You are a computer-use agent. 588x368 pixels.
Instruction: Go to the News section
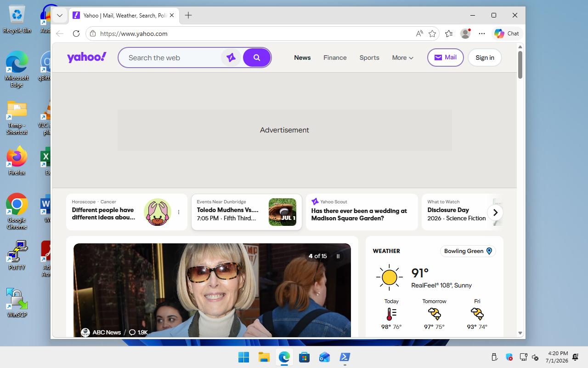click(302, 57)
